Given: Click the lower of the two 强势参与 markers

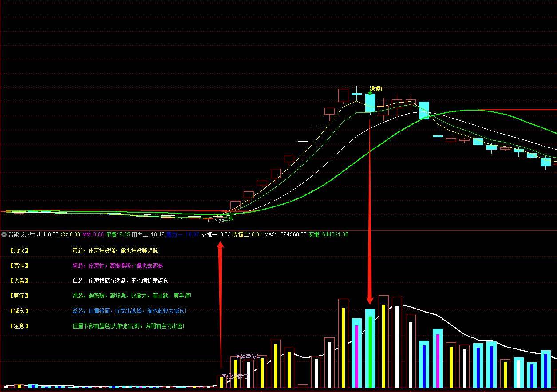Looking at the screenshot, I should pyautogui.click(x=235, y=376).
